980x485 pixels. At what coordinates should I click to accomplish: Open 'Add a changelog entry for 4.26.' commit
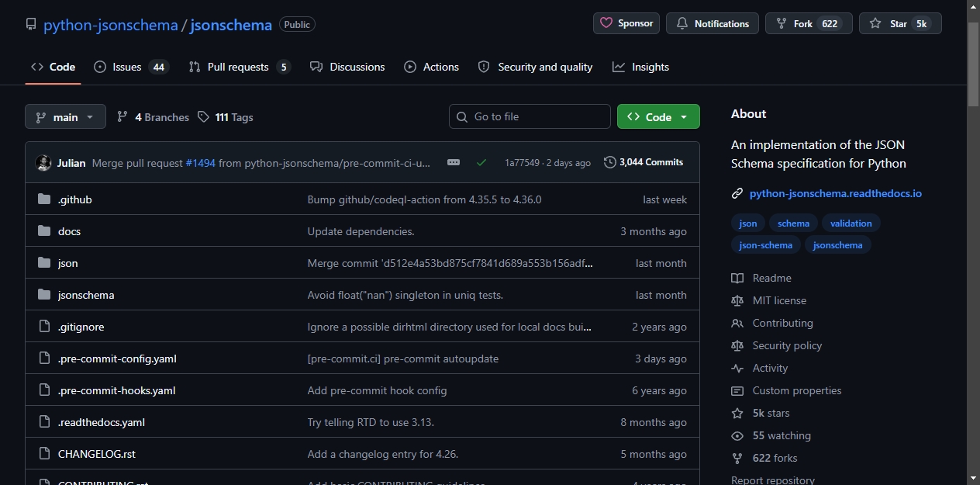[x=383, y=454]
